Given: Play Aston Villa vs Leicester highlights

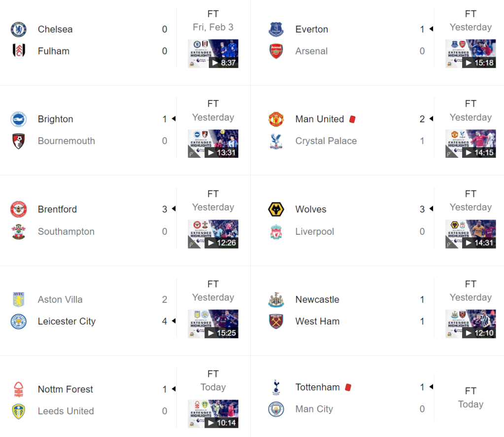Looking at the screenshot, I should coord(213,324).
